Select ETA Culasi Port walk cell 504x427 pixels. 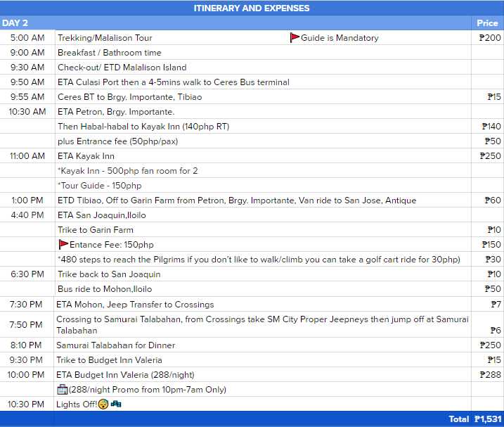tap(263, 82)
